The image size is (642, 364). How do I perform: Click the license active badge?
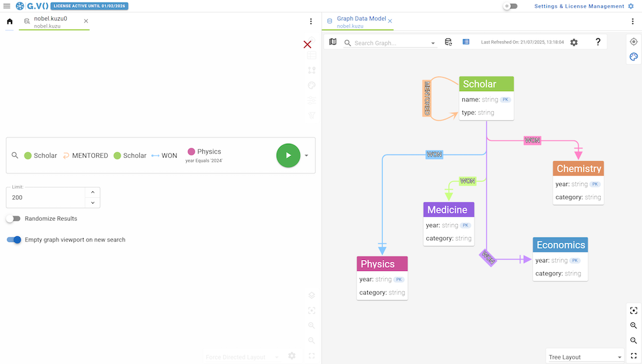[89, 6]
